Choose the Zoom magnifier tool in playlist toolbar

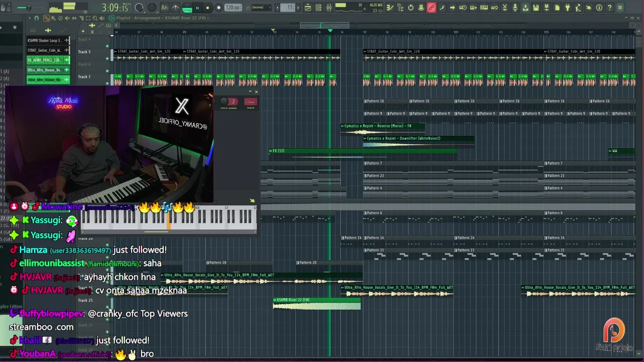[x=95, y=18]
